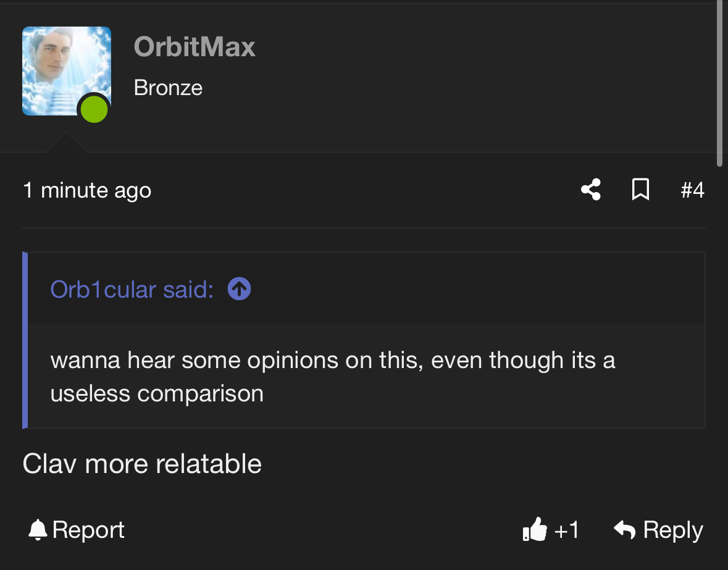Open the OrbitMax username profile link
This screenshot has width=728, height=570.
pyautogui.click(x=195, y=47)
